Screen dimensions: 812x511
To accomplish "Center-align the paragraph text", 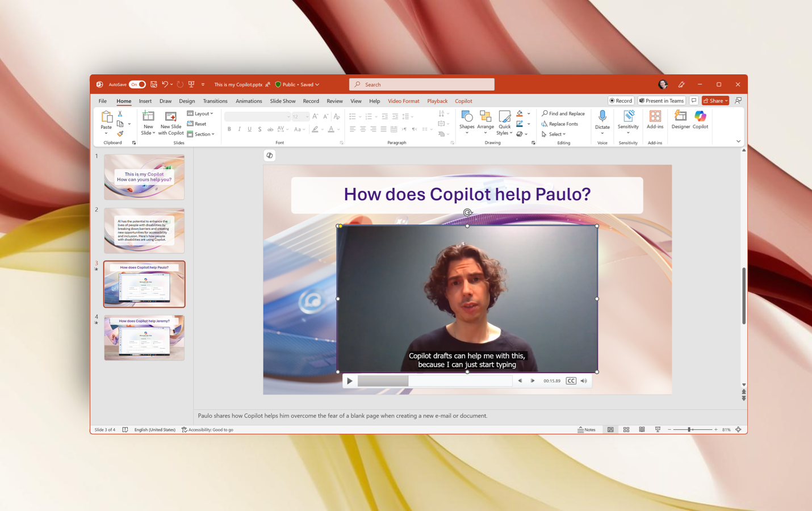I will click(x=363, y=129).
